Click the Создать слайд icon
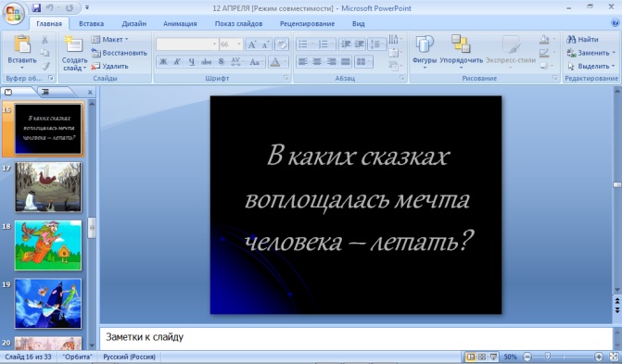This screenshot has width=622, height=364. click(74, 44)
